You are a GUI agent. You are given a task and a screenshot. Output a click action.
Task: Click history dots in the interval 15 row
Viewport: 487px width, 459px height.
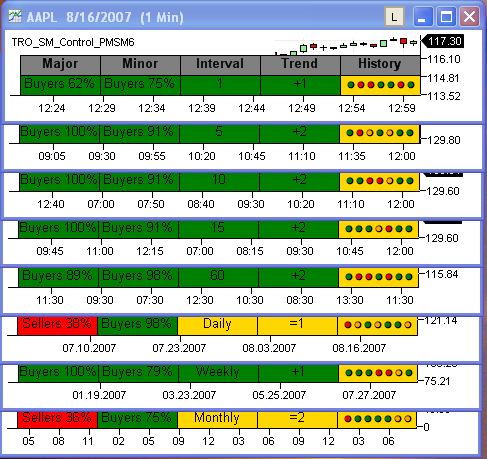click(378, 229)
